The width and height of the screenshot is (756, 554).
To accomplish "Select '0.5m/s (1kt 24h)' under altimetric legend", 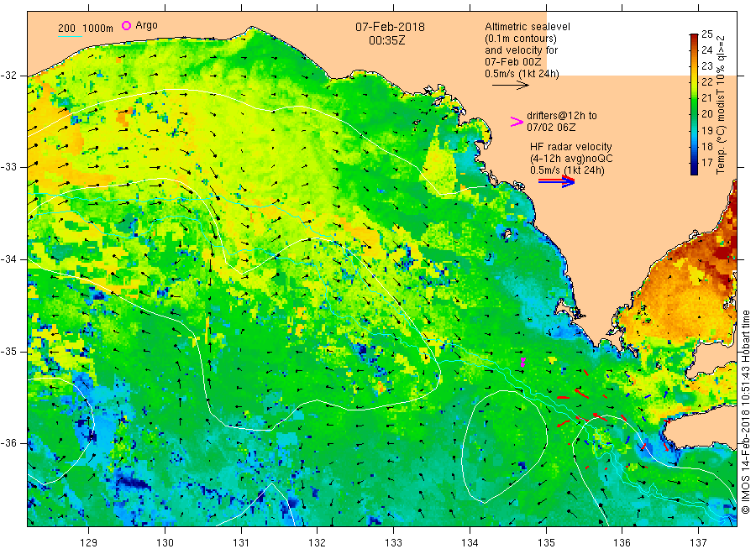I will coord(522,74).
